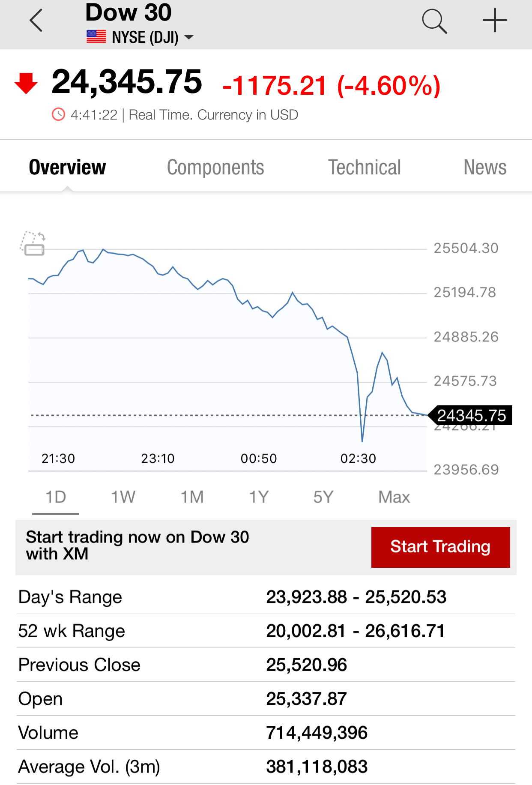Viewport: 532px width, 785px height.
Task: Tap the plus icon to add
Action: tap(495, 20)
